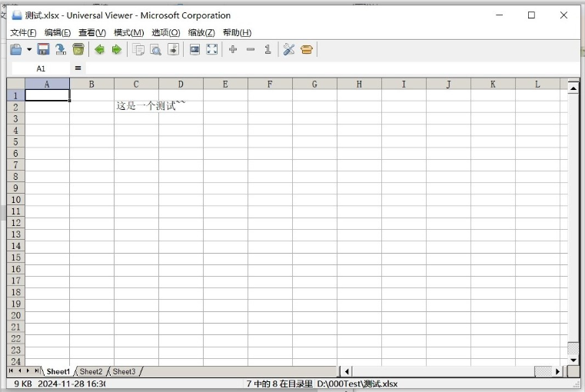Select row 2 header

(15, 107)
